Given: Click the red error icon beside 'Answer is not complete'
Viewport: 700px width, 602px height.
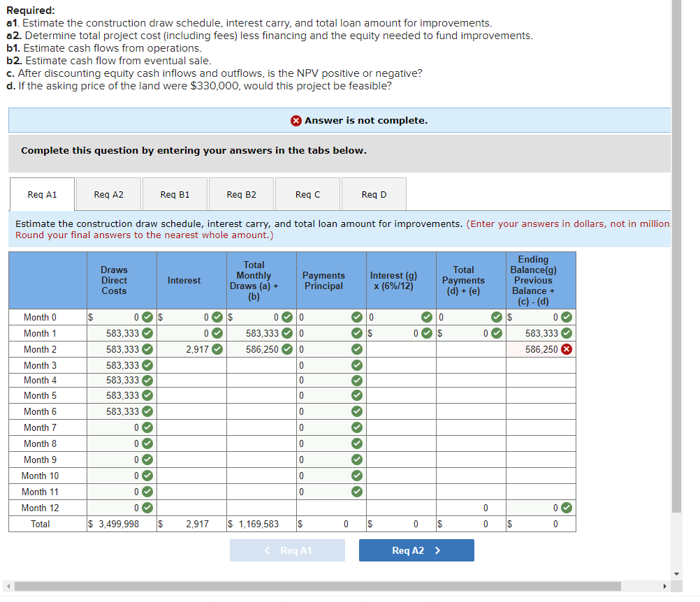Looking at the screenshot, I should pyautogui.click(x=296, y=121).
